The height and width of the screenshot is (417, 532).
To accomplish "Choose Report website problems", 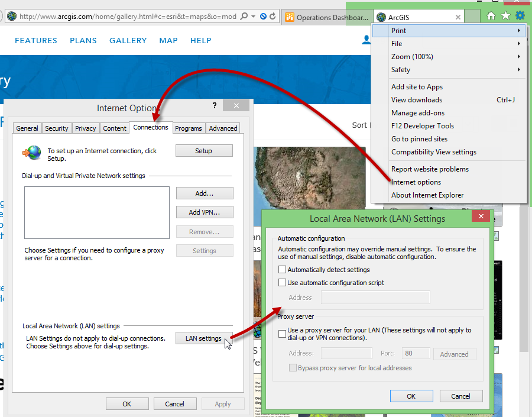I will click(430, 169).
